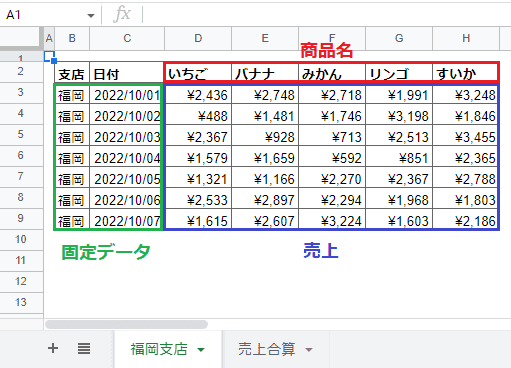Select the row 13 header
511x368 pixels.
21,302
